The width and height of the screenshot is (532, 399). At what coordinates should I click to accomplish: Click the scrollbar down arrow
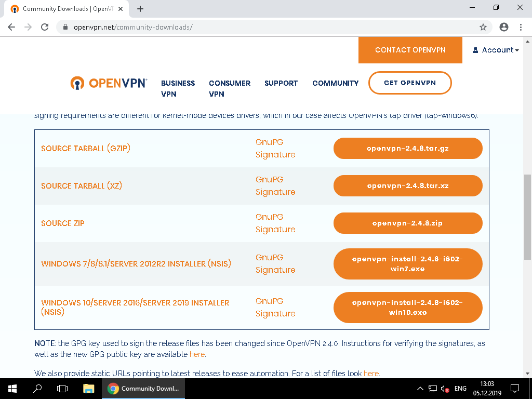pyautogui.click(x=527, y=374)
